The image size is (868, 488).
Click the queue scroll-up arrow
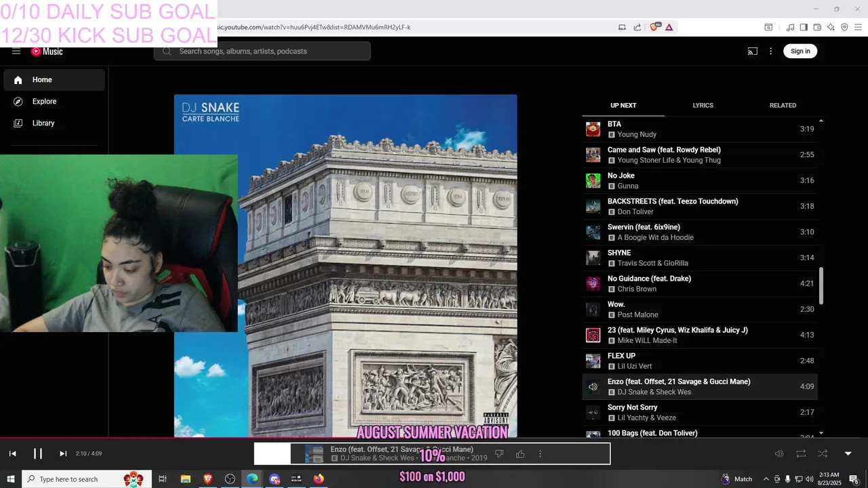[821, 121]
